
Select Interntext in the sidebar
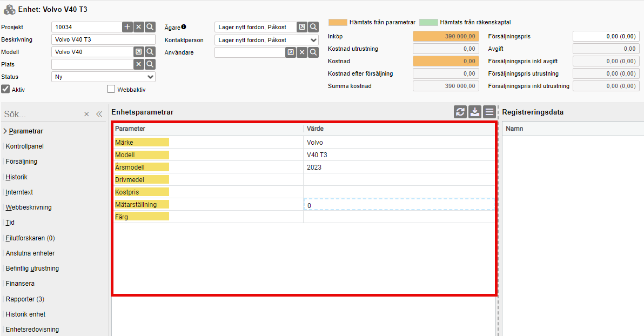point(19,192)
